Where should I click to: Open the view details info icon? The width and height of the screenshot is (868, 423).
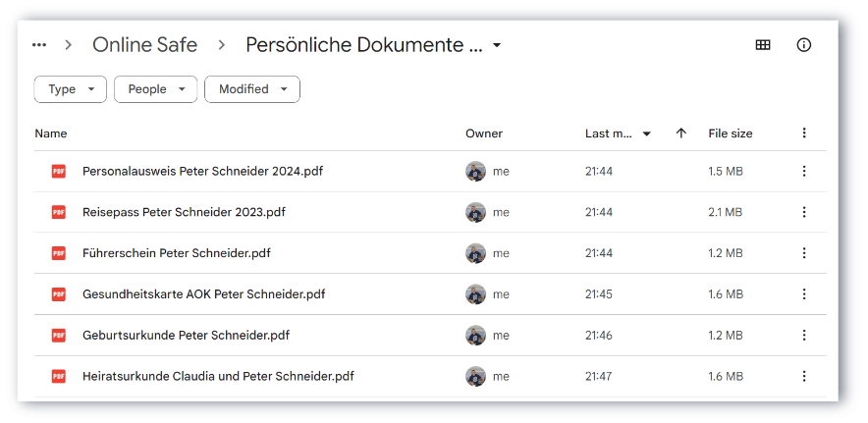point(804,45)
